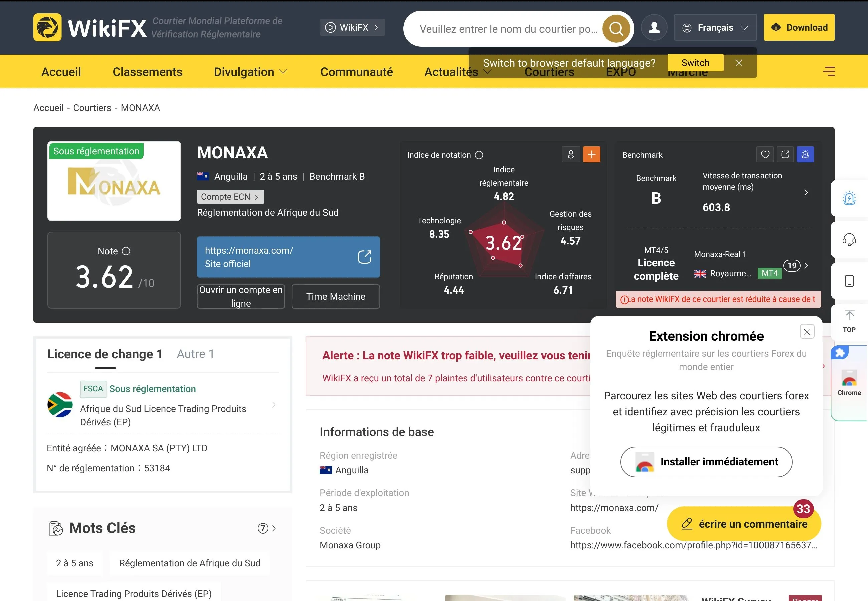Click the blue report alarm icon in Benchmark
868x601 pixels.
point(805,154)
